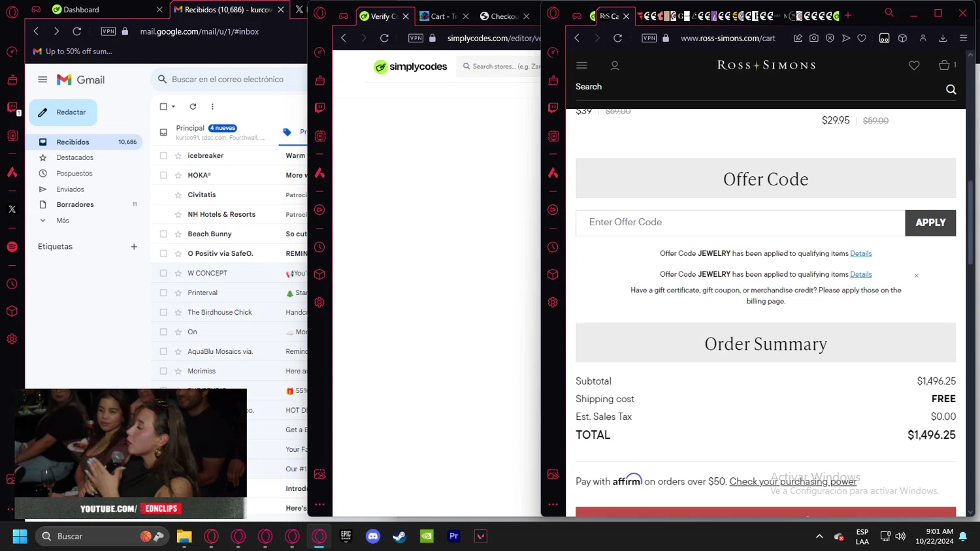Open select-all dropdown arrow in Gmail toolbar

coord(173,106)
